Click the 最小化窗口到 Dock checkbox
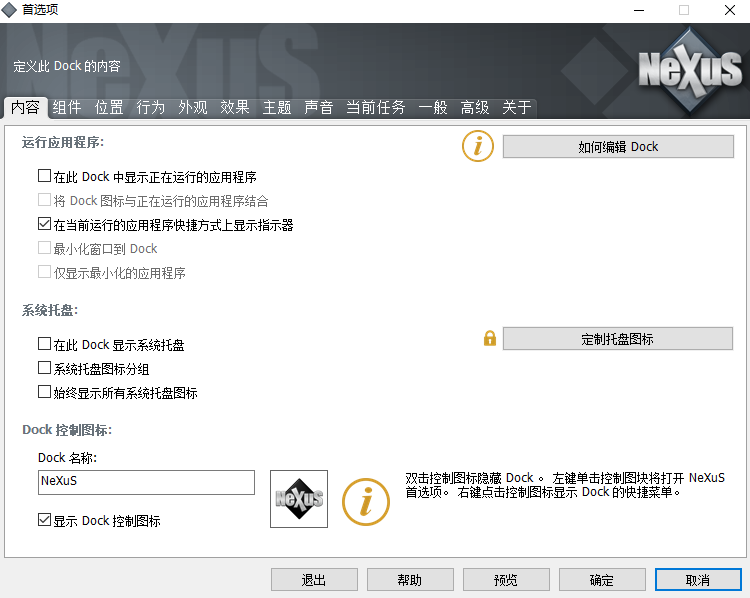The height and width of the screenshot is (598, 750). point(44,248)
